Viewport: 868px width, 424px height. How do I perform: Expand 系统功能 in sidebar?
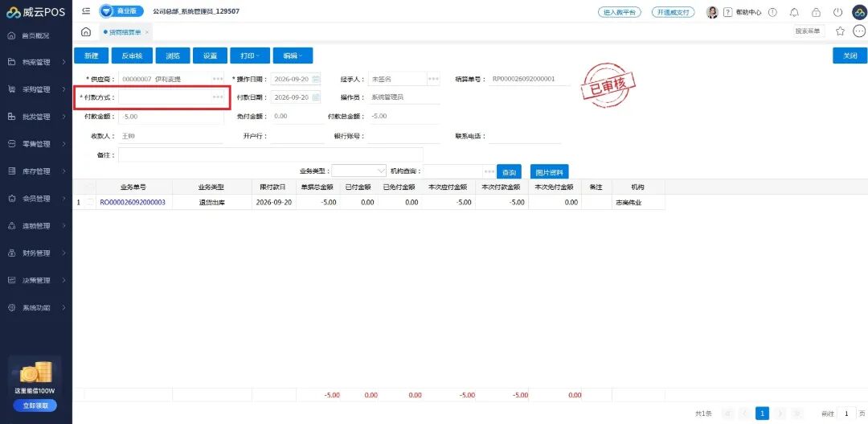[x=36, y=307]
